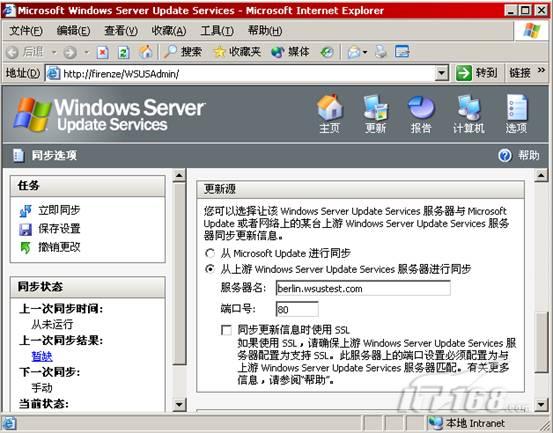Screen dimensions: 553x433
Task: Open the 帮助(H) menu
Action: click(x=265, y=31)
